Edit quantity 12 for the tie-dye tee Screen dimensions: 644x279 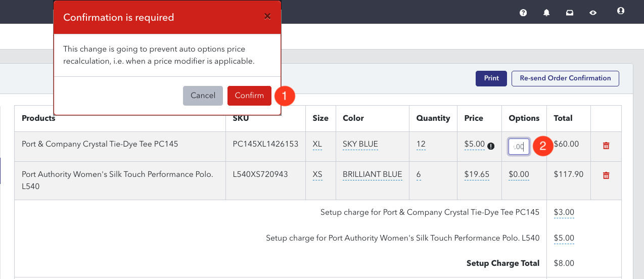[421, 145]
